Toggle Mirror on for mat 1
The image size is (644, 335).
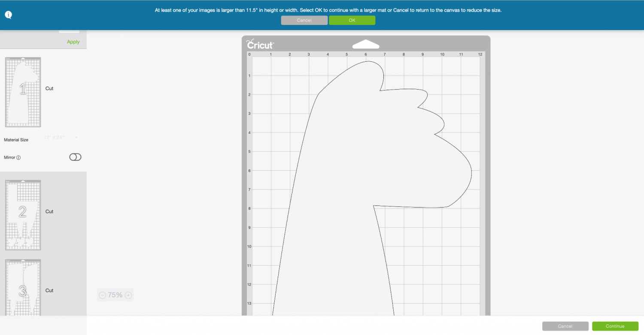[x=75, y=157]
